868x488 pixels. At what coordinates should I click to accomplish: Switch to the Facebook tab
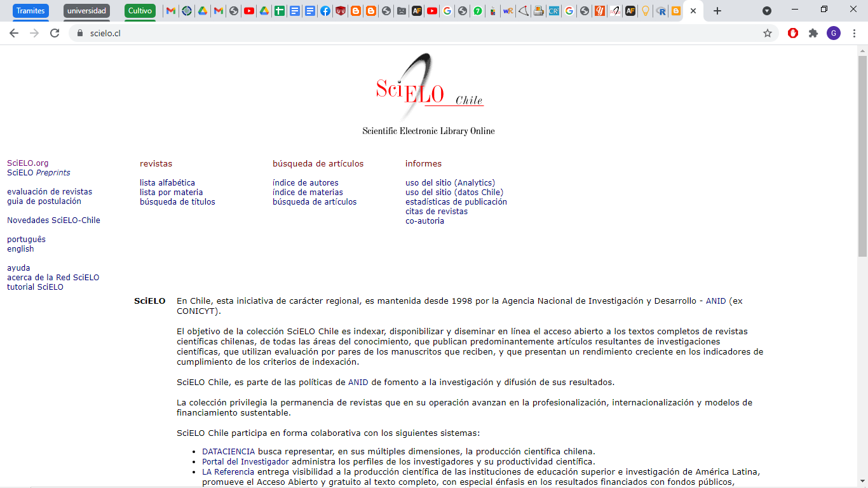click(325, 11)
